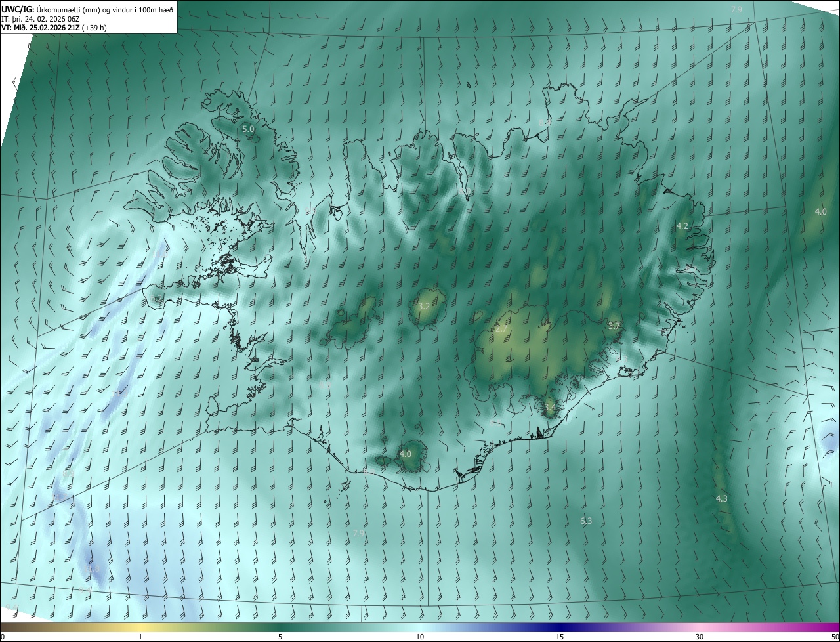
Task: Click the '(+39 h)' forecast offset
Action: point(95,28)
